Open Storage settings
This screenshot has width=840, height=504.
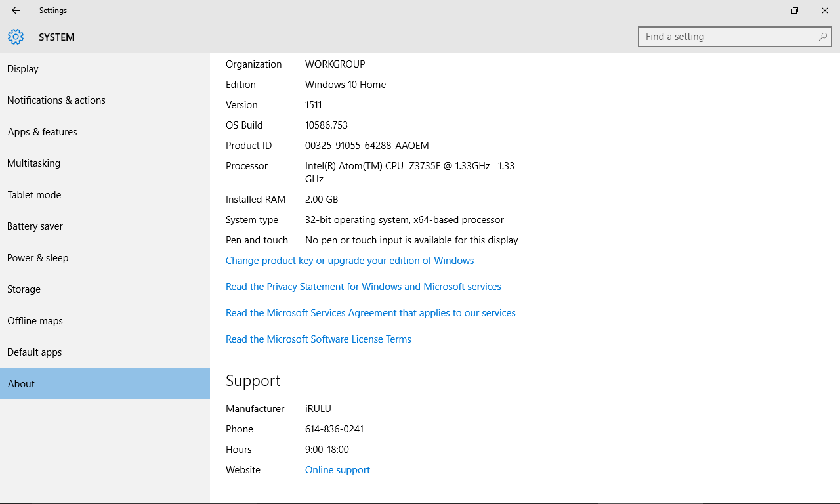point(24,289)
